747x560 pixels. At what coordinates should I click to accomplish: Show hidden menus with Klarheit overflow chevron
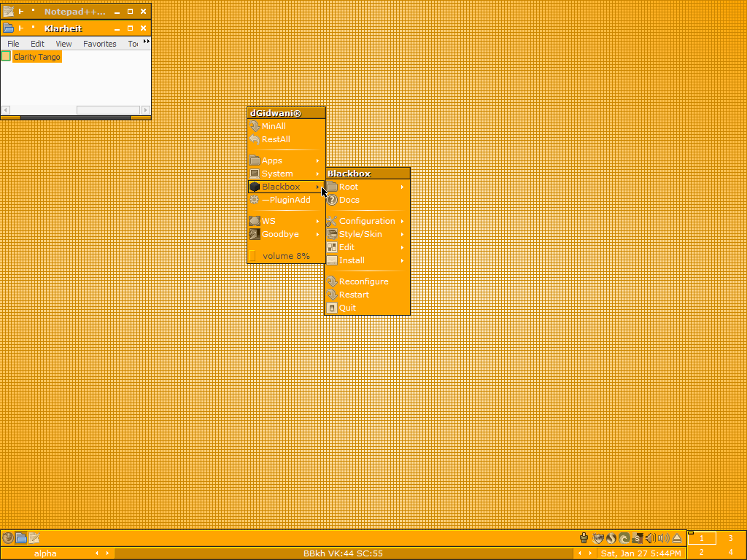[146, 42]
